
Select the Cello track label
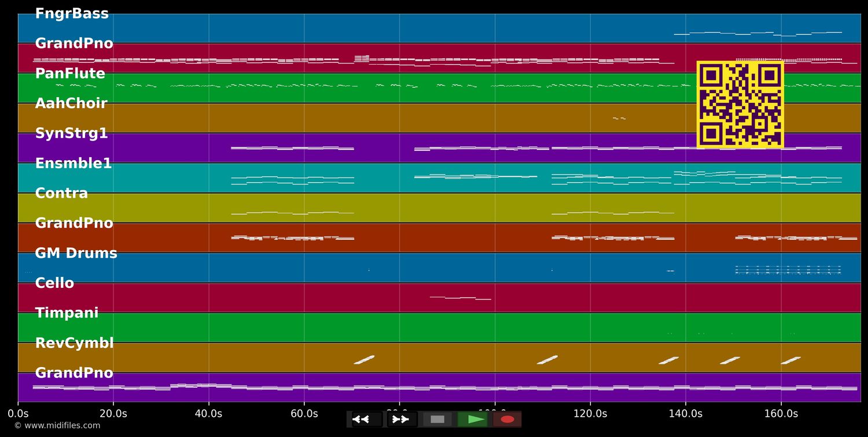tap(54, 283)
